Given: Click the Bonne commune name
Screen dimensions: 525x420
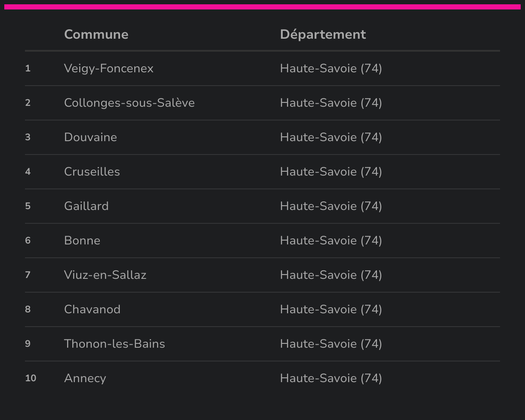Looking at the screenshot, I should [x=82, y=241].
